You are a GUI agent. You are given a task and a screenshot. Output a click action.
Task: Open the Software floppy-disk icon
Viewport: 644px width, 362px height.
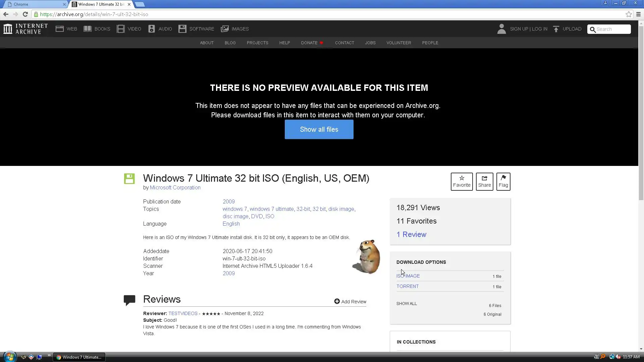[x=182, y=29]
